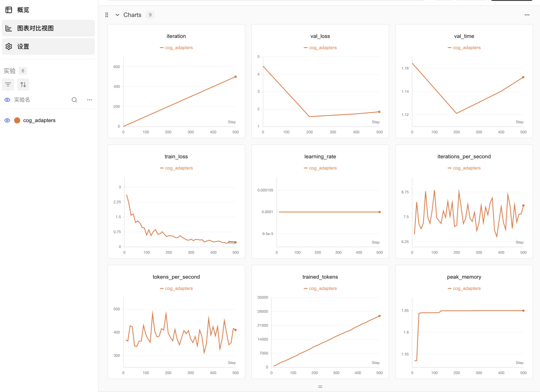The width and height of the screenshot is (540, 392).
Task: Toggle cog_adapters legend in the peak_memory chart
Action: point(463,288)
